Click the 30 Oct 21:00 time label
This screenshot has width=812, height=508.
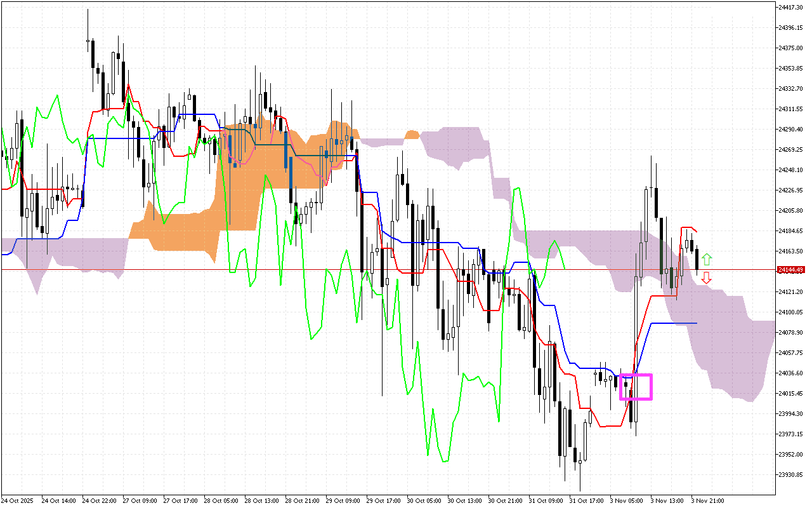point(504,500)
